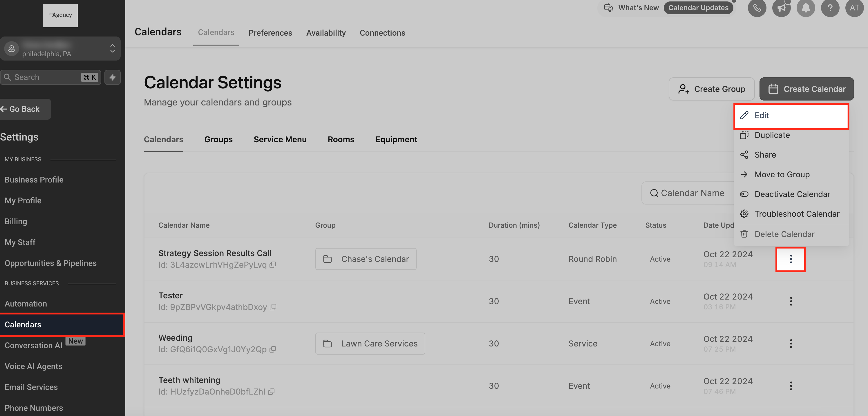Select Duplicate from the context menu
Screen dimensions: 868x416
[x=772, y=135]
